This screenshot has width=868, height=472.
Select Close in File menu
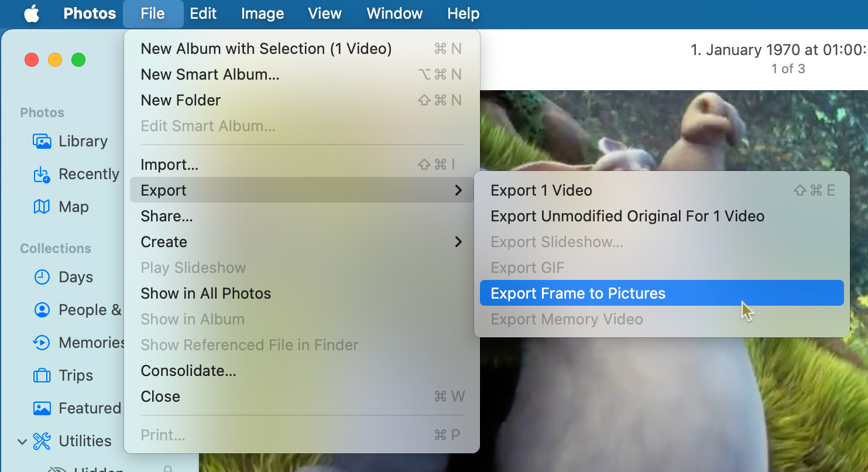pos(301,396)
